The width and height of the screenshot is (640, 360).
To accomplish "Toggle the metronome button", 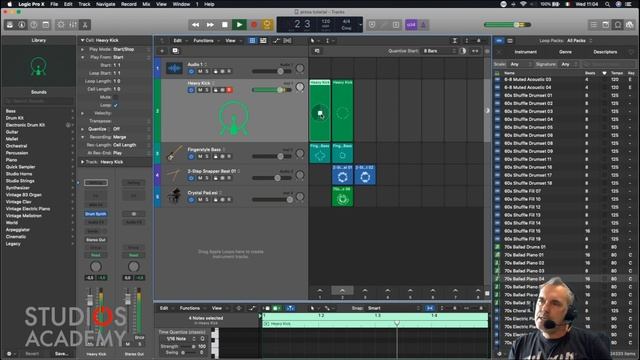I will 423,25.
